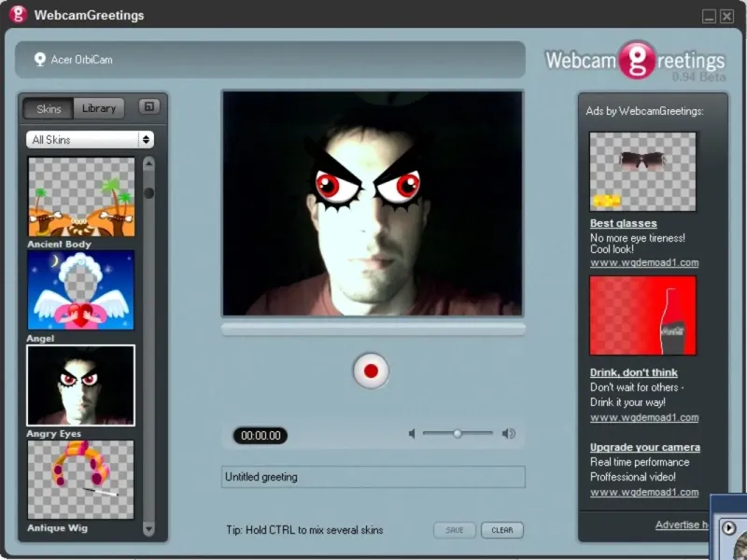747x560 pixels.
Task: Click the Advertise here link
Action: click(683, 525)
